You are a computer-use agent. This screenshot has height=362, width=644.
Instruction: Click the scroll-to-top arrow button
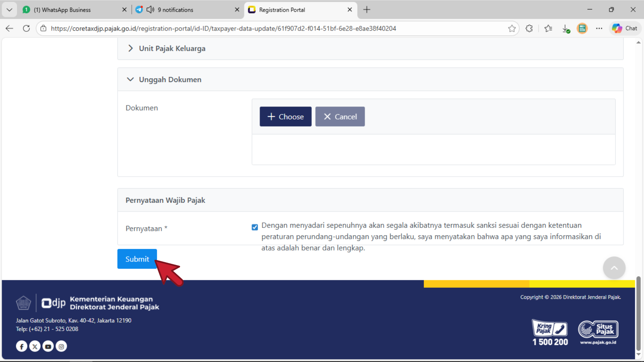(614, 268)
